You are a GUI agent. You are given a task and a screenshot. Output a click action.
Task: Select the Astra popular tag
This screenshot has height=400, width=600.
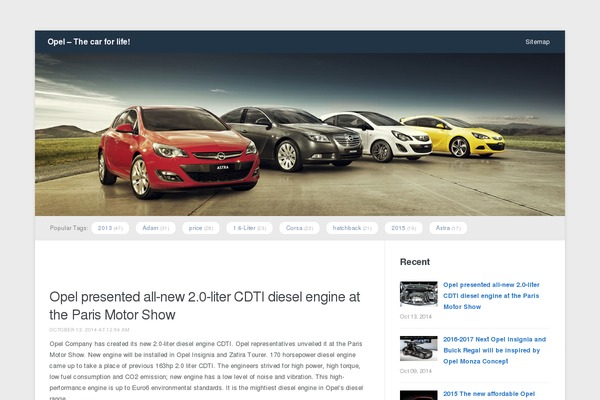(448, 228)
